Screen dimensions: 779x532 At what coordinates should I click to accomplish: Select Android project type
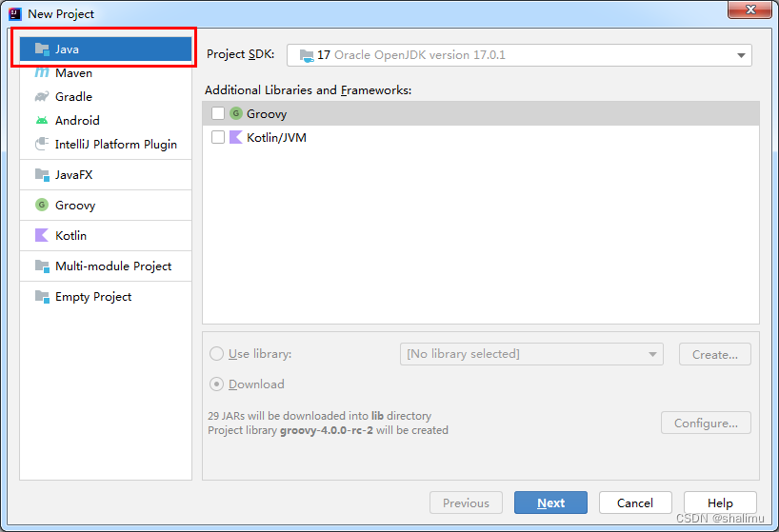[x=106, y=120]
